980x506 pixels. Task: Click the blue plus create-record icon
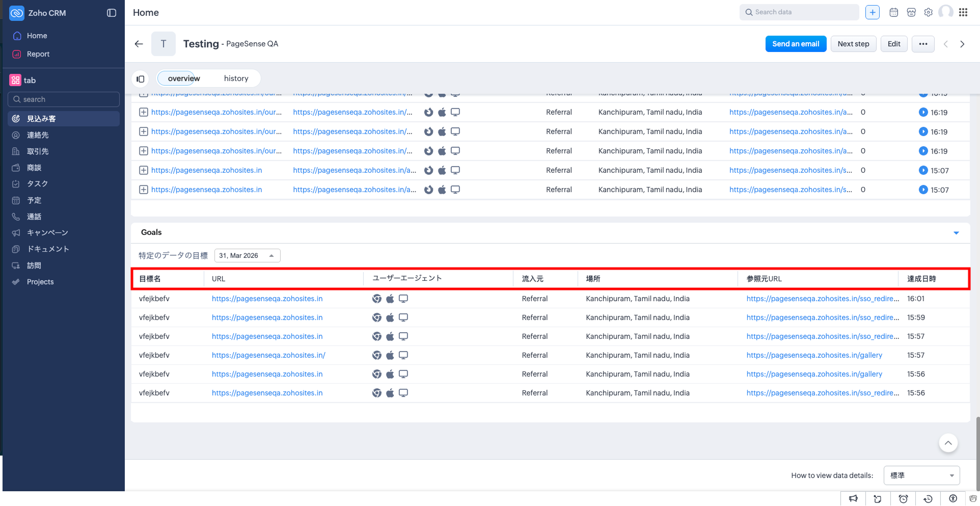872,12
